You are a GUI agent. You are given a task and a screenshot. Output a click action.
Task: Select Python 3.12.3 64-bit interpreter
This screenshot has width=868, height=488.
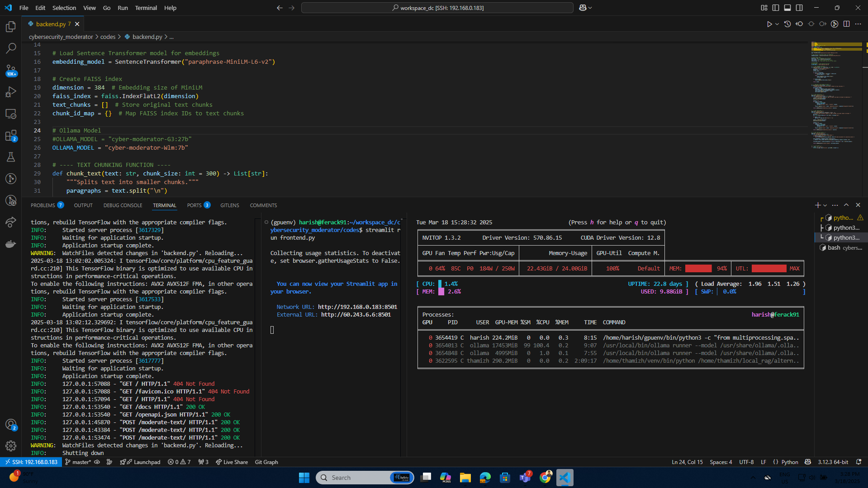click(833, 462)
